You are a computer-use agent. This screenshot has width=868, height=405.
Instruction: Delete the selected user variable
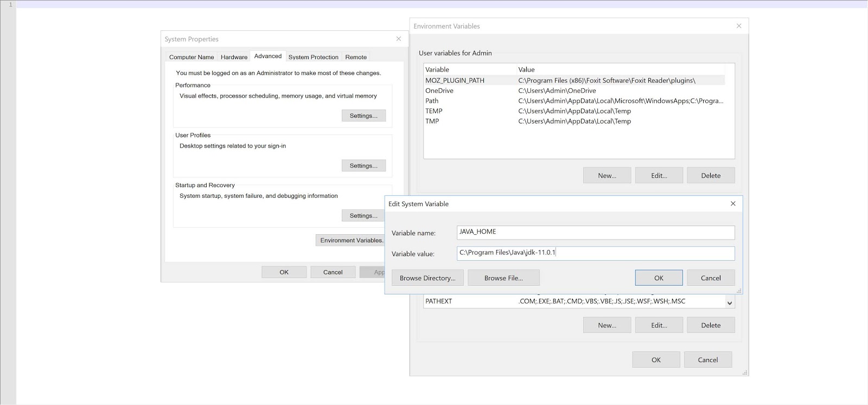(711, 176)
